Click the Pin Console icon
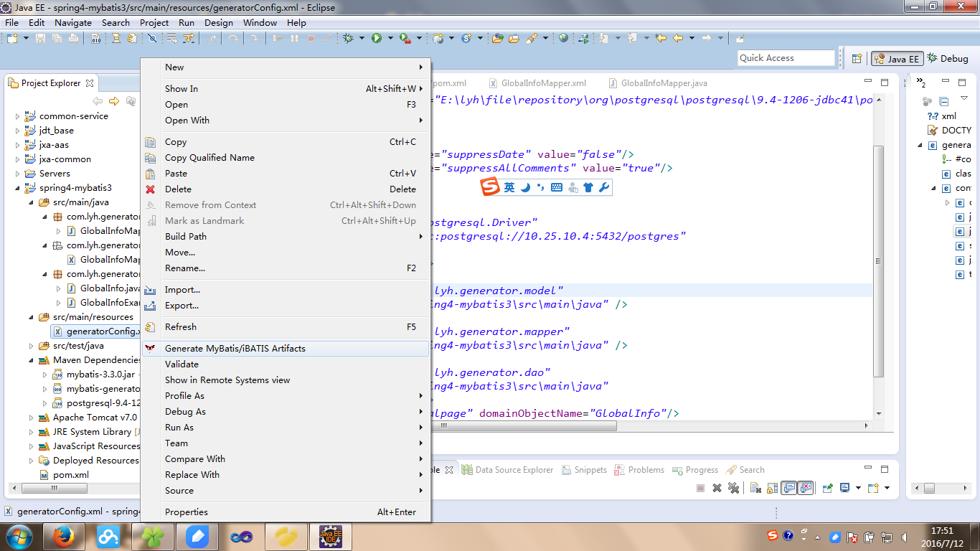980x551 pixels. point(826,488)
